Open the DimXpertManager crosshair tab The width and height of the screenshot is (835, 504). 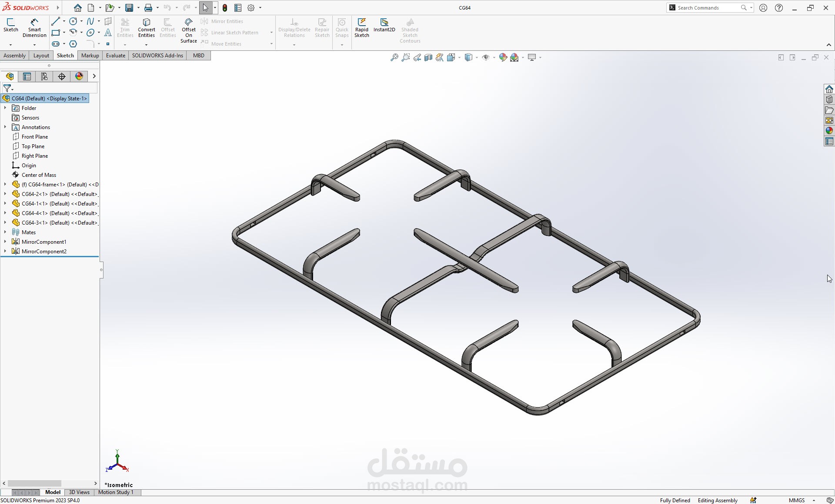(62, 76)
